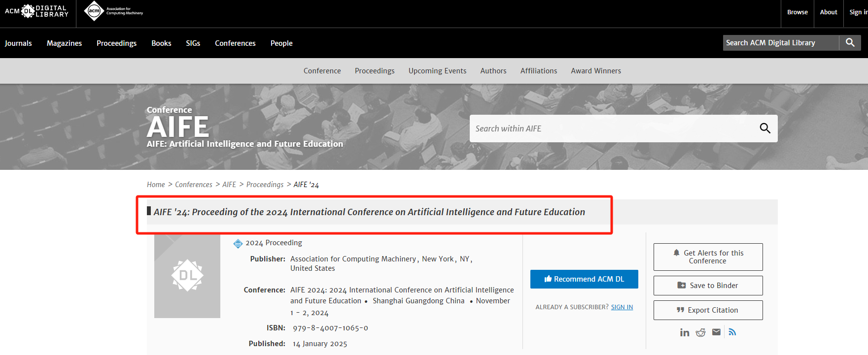Click the Recommend ACM DL button
This screenshot has height=355, width=868.
[584, 279]
